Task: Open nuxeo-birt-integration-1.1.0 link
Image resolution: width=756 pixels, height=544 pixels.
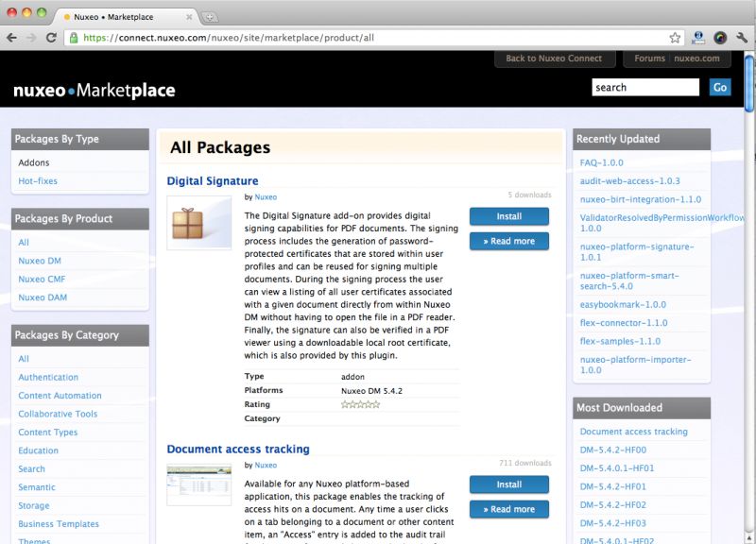Action: point(641,199)
